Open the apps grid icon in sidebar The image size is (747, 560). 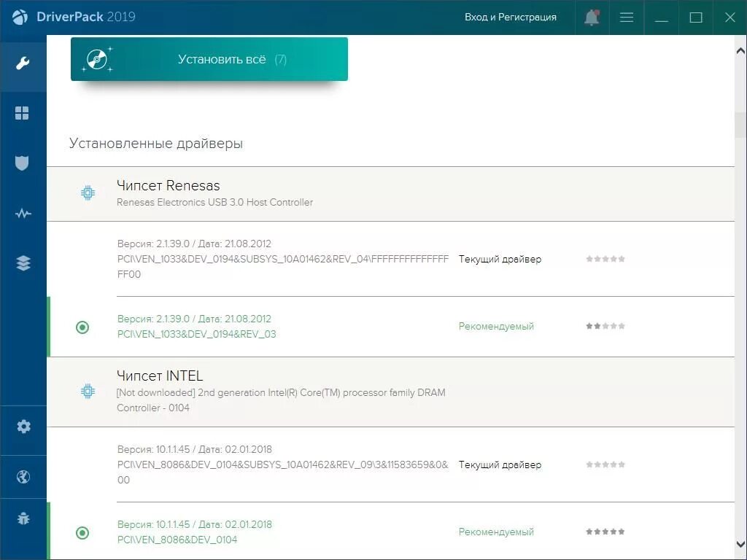[22, 113]
